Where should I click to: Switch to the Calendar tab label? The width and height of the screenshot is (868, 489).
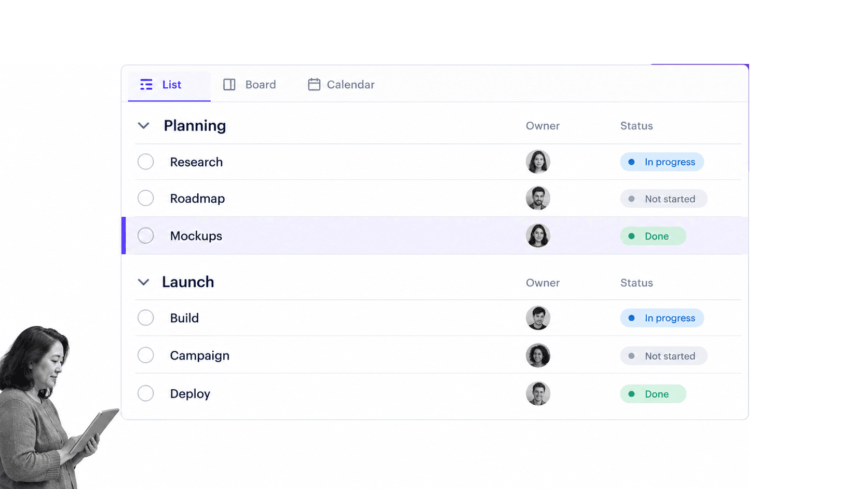(350, 85)
